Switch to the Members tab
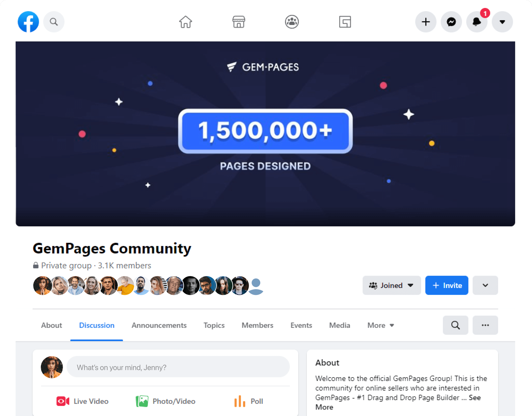The height and width of the screenshot is (416, 532). tap(257, 325)
